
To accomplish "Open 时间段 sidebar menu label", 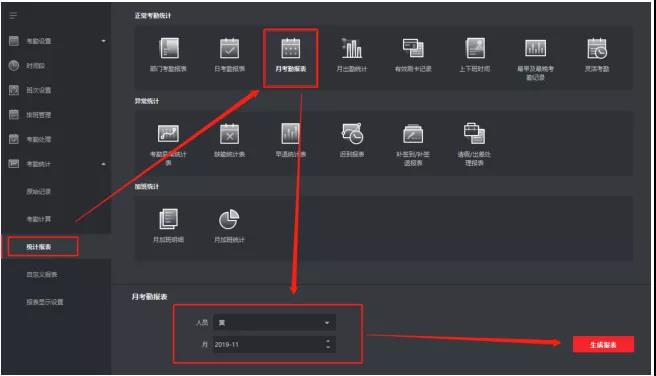I will click(x=36, y=66).
